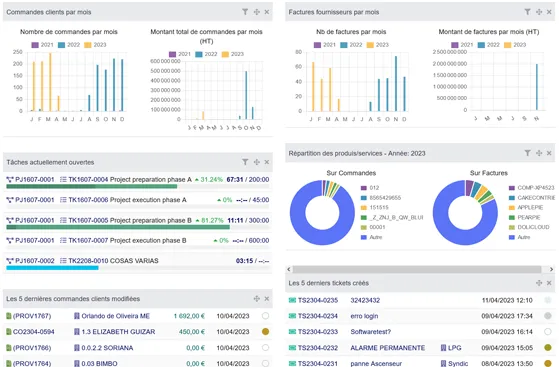Viewport: 559px width, 367px height.
Task: Open ticket TS2304-0233
Action: [x=313, y=332]
